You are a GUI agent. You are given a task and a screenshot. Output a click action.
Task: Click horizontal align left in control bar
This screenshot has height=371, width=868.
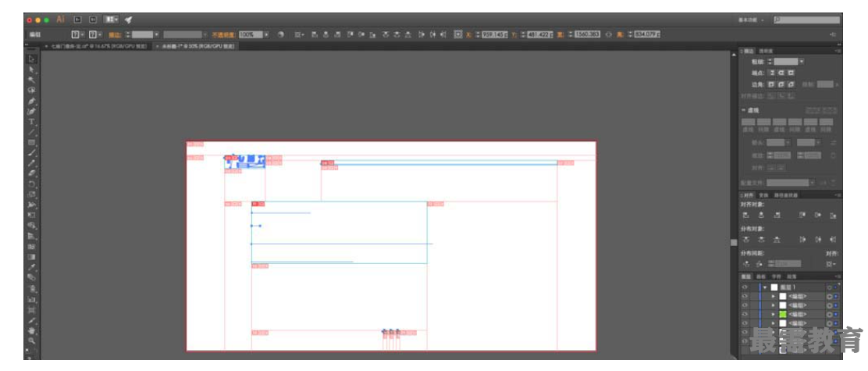click(315, 34)
